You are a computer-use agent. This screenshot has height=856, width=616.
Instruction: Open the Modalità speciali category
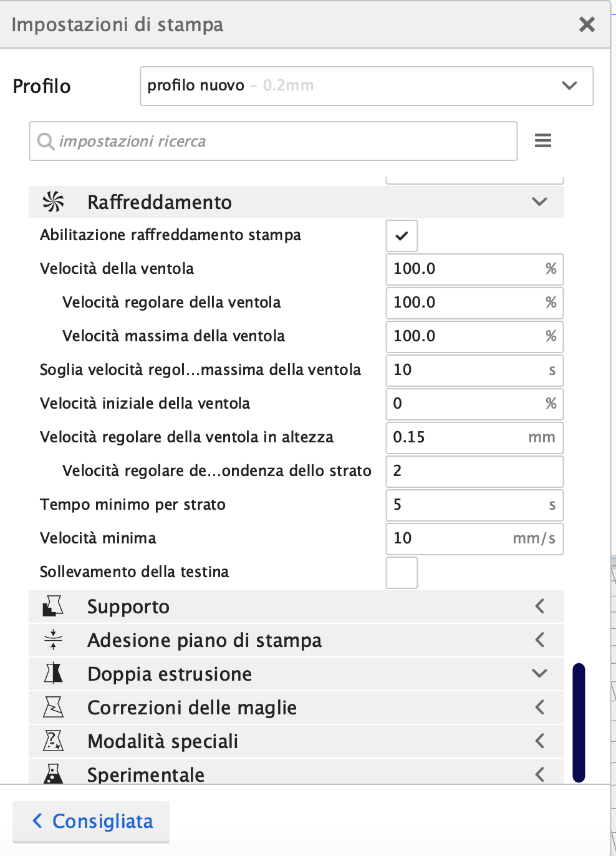coord(296,741)
